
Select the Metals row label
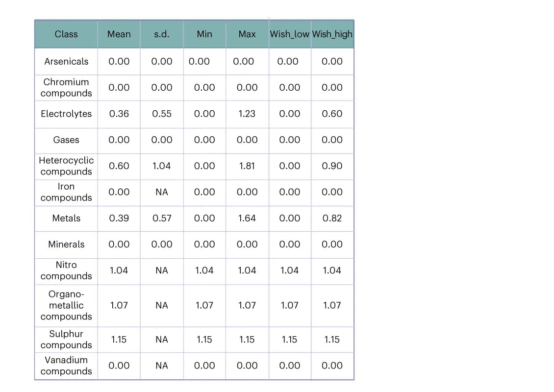click(66, 218)
